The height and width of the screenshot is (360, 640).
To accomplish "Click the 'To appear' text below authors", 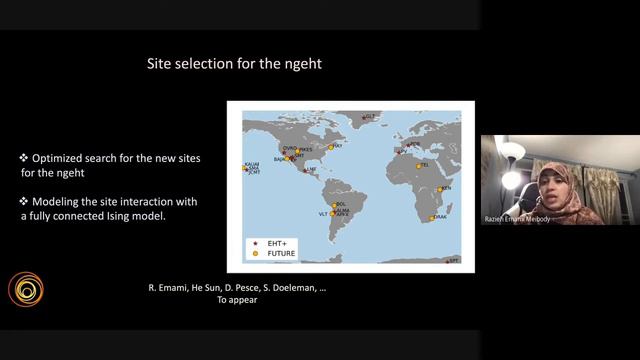I will pyautogui.click(x=237, y=300).
